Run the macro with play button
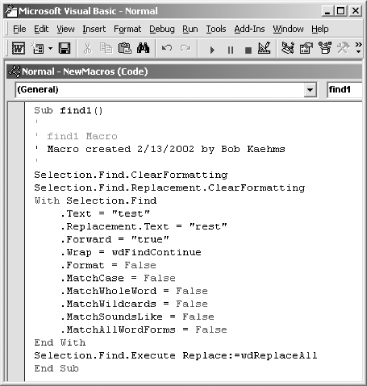 [x=212, y=50]
